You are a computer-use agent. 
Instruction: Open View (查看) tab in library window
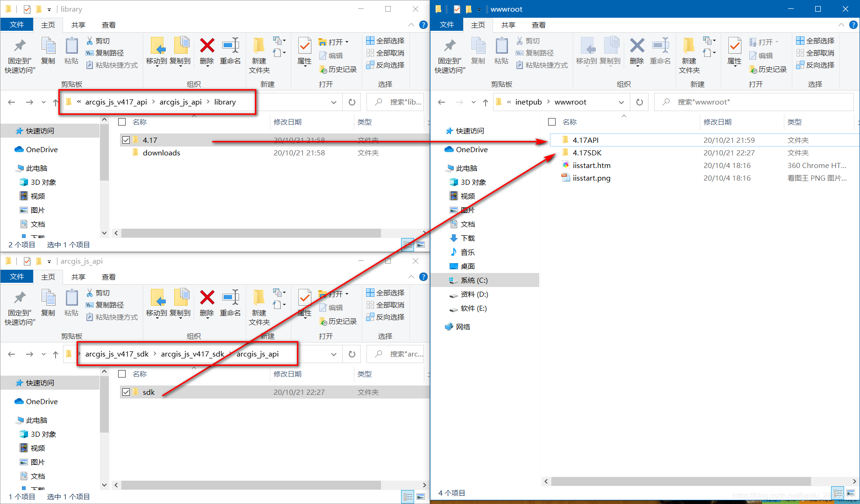pyautogui.click(x=109, y=25)
